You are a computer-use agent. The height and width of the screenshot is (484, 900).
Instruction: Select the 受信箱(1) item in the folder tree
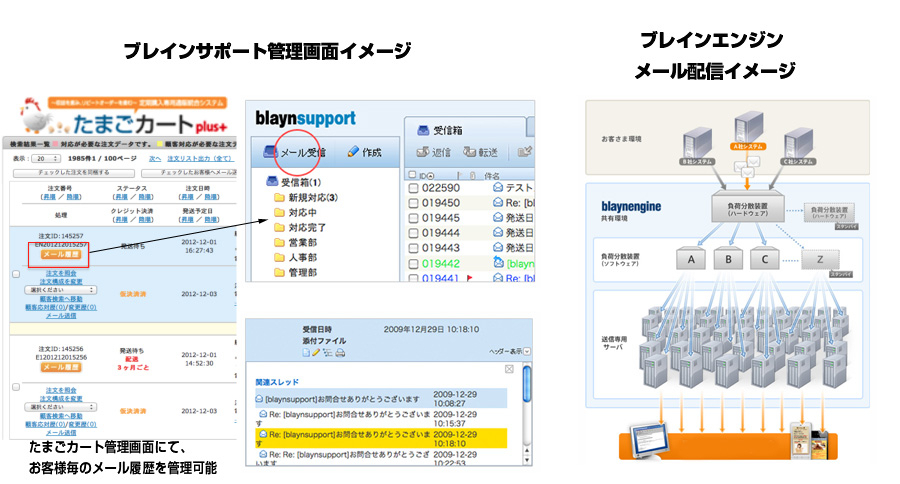tap(293, 182)
